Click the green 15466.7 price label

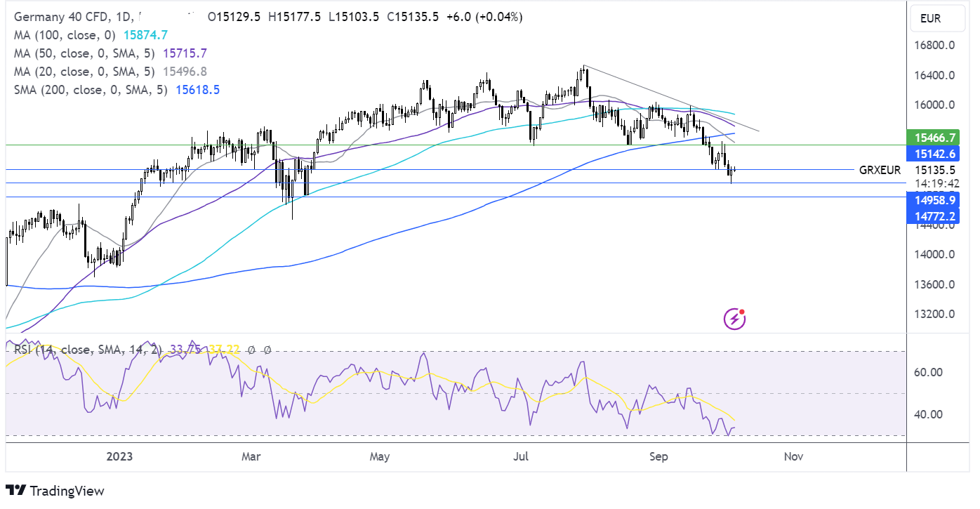[933, 138]
